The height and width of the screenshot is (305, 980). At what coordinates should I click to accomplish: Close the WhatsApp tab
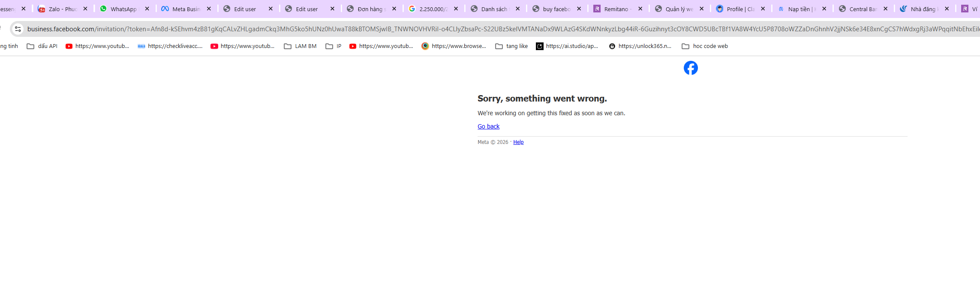coord(147,9)
